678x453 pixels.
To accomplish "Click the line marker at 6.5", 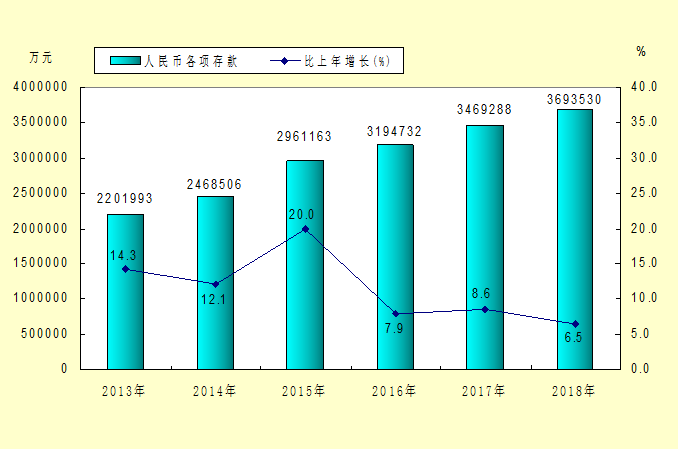I will tap(575, 324).
